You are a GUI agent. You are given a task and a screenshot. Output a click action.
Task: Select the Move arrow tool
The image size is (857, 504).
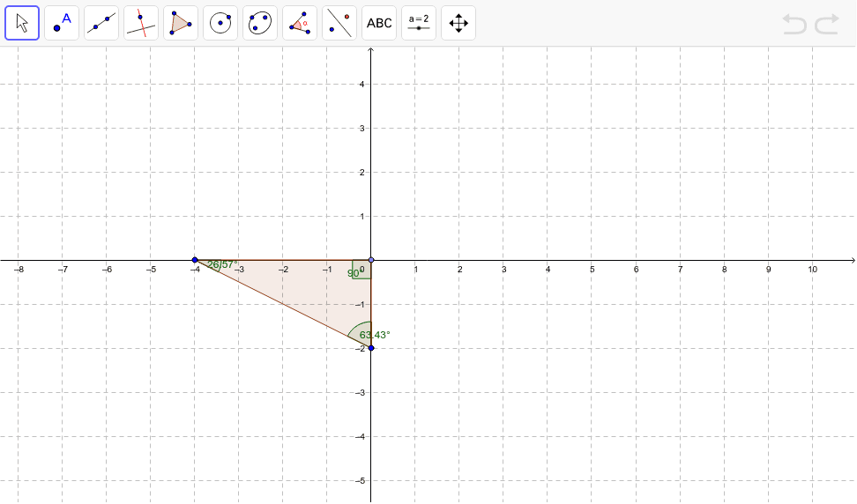click(22, 23)
